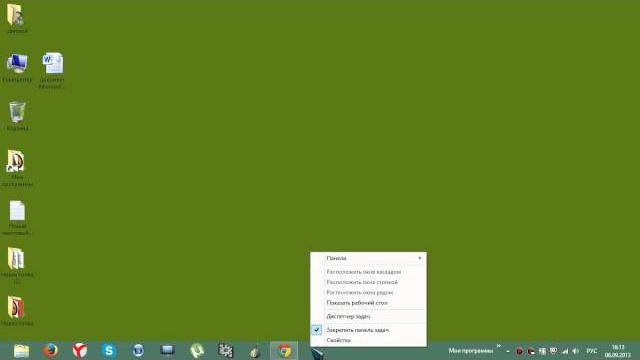Image resolution: width=640 pixels, height=360 pixels.
Task: Launch Firefox from the taskbar
Action: pos(51,351)
